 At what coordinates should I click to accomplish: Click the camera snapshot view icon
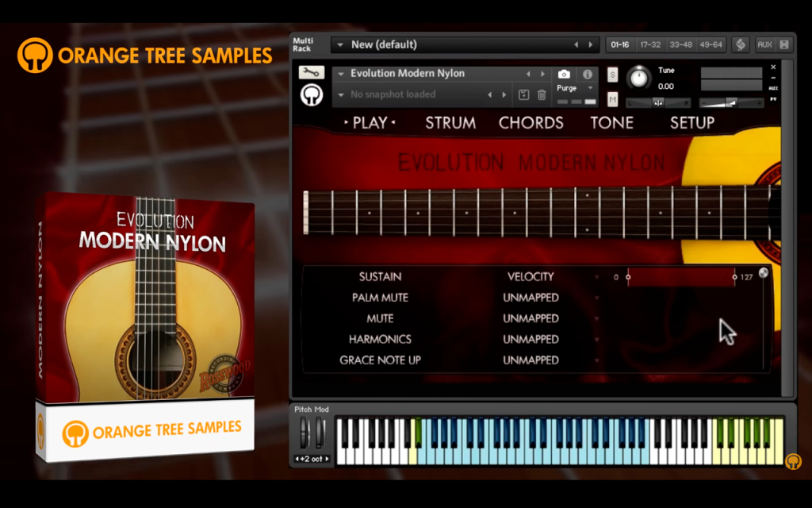pyautogui.click(x=564, y=74)
